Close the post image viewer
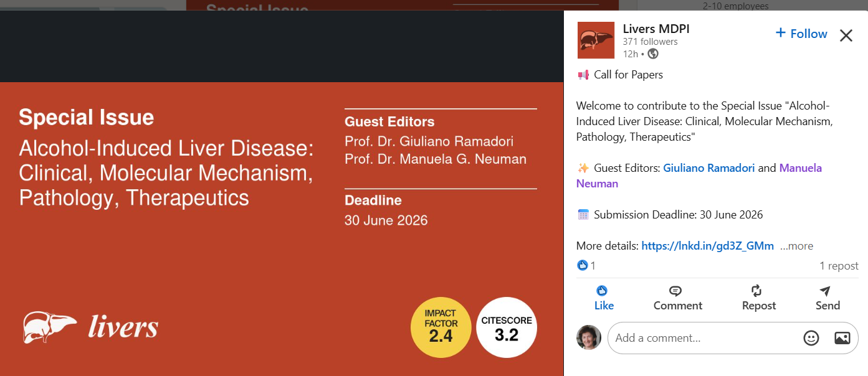The image size is (868, 376). pyautogui.click(x=846, y=35)
